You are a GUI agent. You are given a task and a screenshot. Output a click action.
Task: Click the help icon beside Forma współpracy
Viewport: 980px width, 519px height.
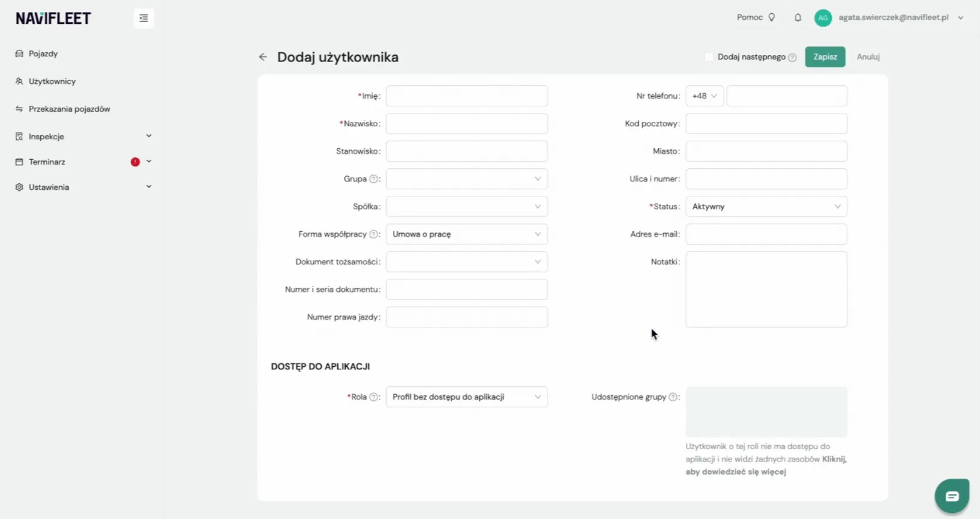click(x=374, y=234)
